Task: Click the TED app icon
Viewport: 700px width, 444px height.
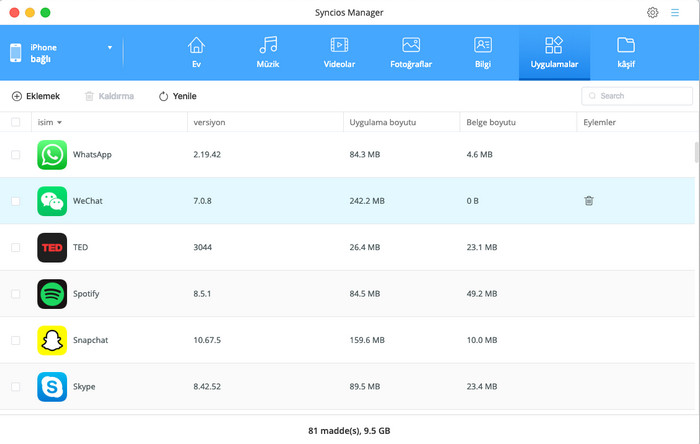Action: 52,247
